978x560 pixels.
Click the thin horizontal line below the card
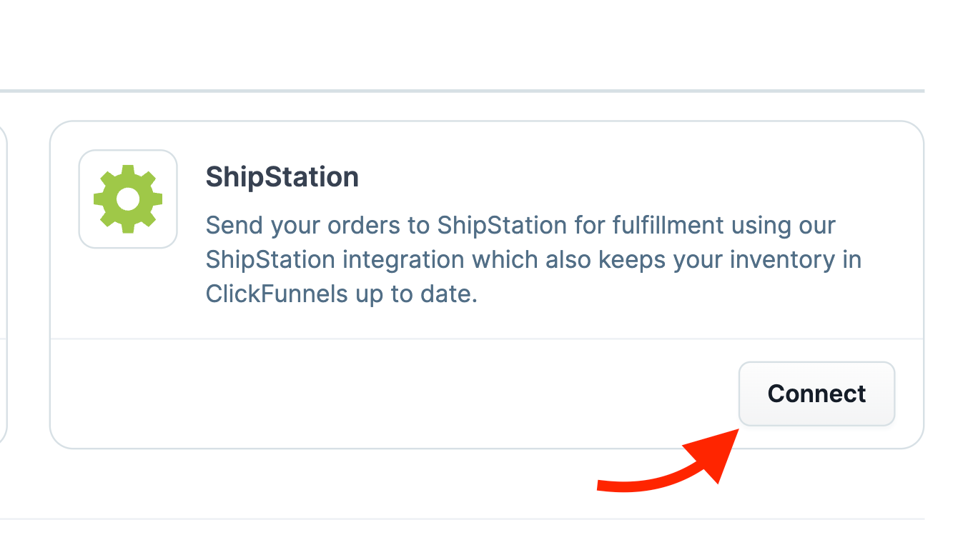point(462,519)
